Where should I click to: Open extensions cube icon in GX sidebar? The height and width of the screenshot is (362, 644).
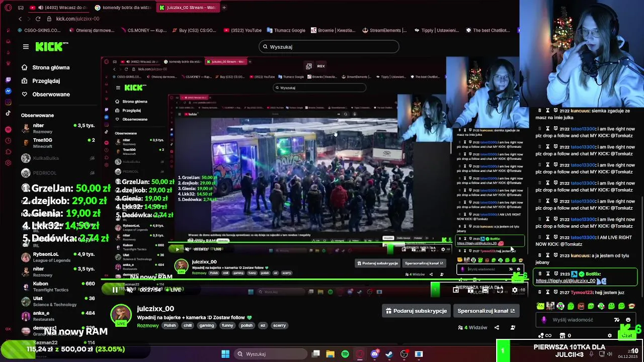pyautogui.click(x=8, y=152)
